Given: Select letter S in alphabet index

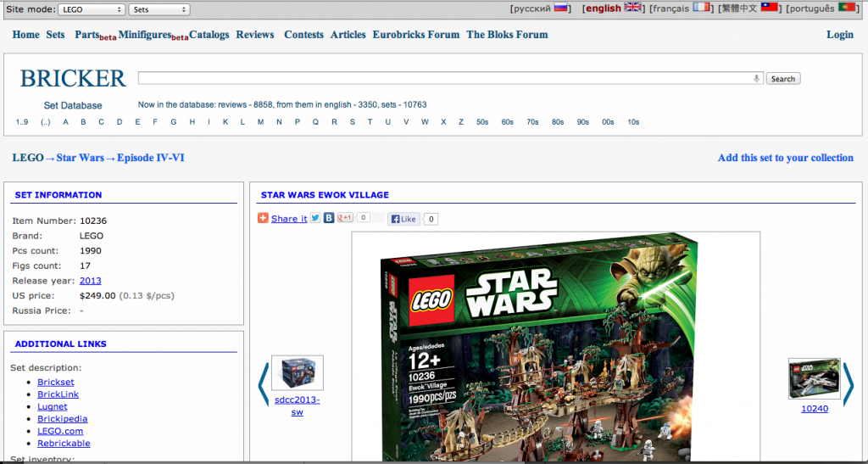Looking at the screenshot, I should (x=352, y=122).
